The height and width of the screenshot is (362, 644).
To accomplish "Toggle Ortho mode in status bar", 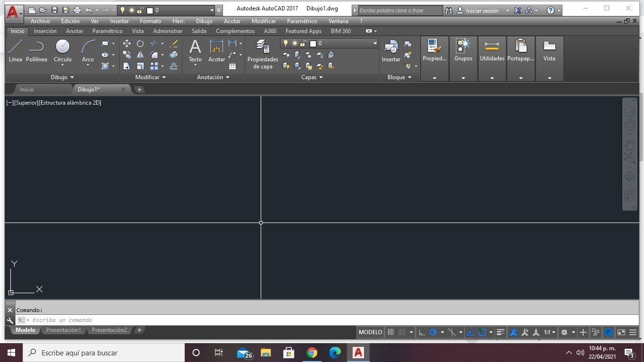I will 422,332.
